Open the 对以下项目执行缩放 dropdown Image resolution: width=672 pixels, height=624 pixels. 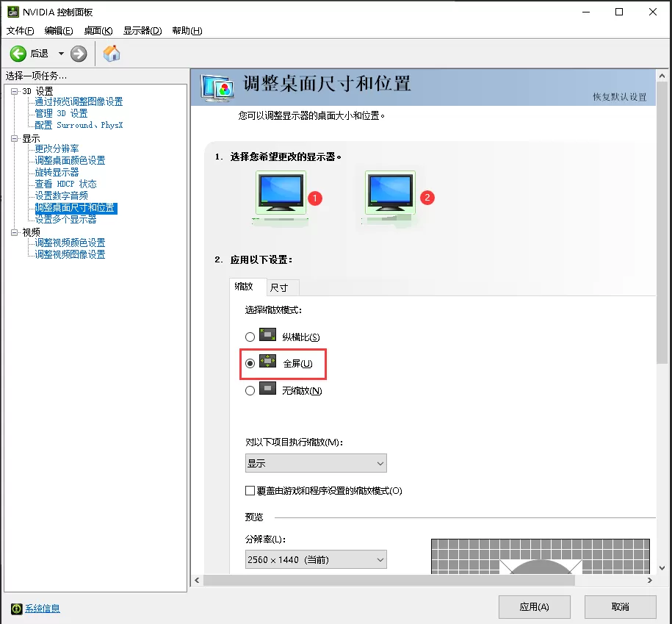(316, 463)
